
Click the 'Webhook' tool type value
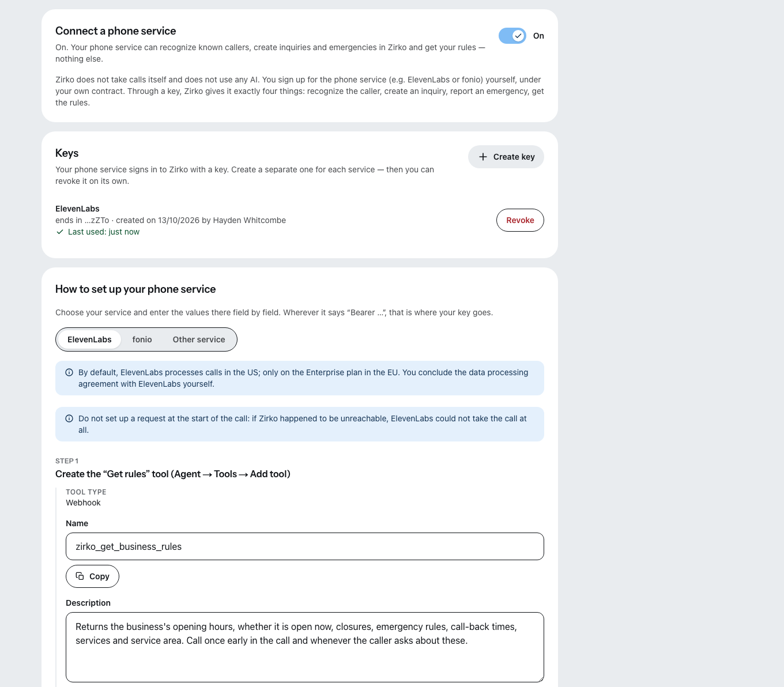83,503
